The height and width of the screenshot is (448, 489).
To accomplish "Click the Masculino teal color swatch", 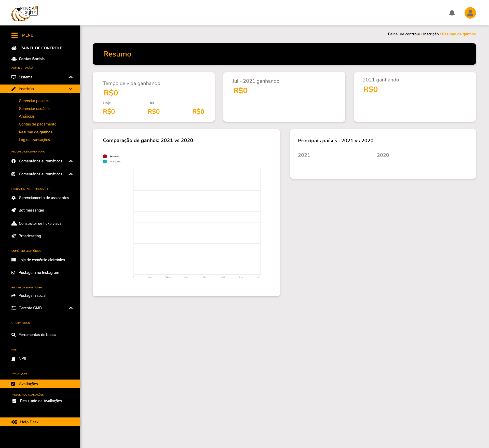I will point(105,162).
